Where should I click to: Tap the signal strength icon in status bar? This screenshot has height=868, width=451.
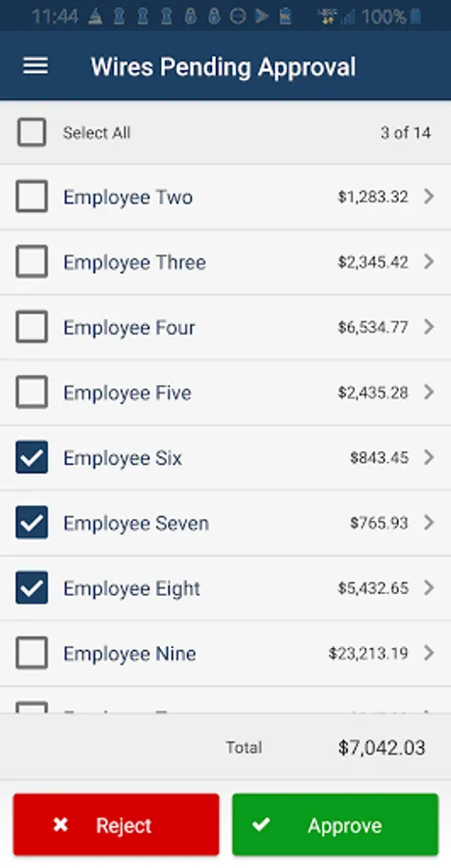pos(348,17)
